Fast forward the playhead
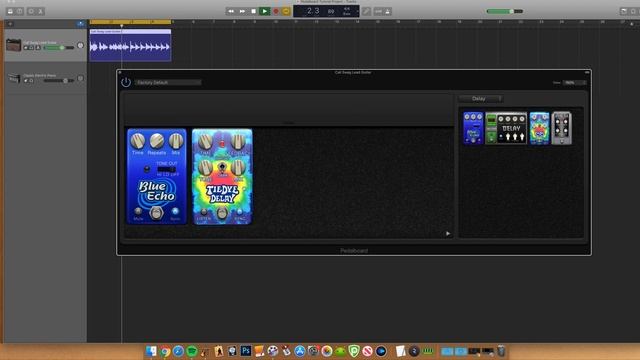Viewport: 640px width, 360px height. click(x=242, y=11)
